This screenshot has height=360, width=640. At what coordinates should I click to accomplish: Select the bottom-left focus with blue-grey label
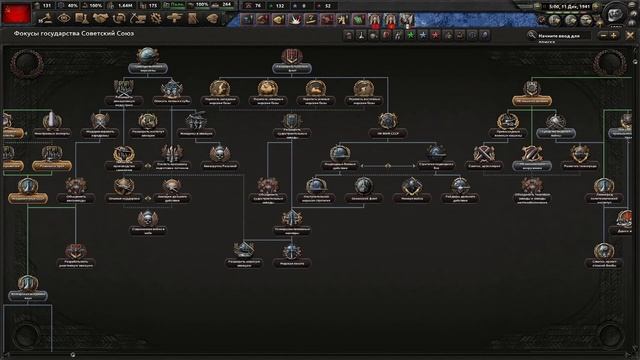(x=28, y=288)
